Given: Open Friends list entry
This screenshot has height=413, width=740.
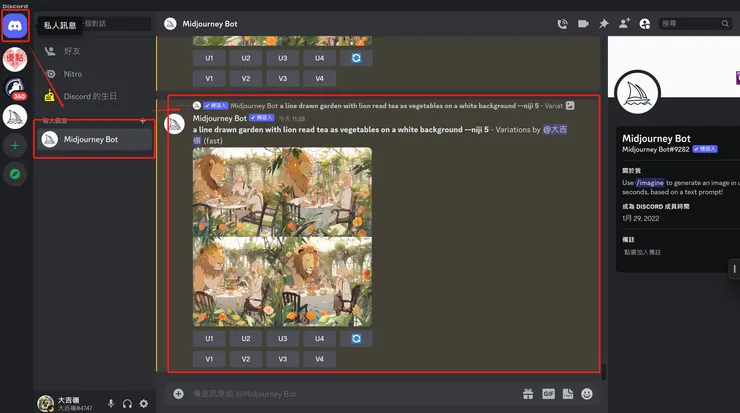Looking at the screenshot, I should point(93,51).
